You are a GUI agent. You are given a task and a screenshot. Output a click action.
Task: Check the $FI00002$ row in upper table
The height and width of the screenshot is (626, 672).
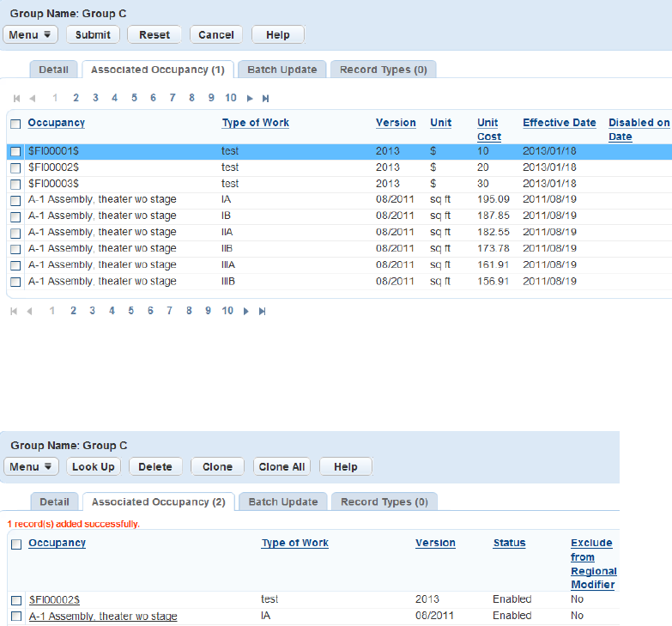coord(15,167)
